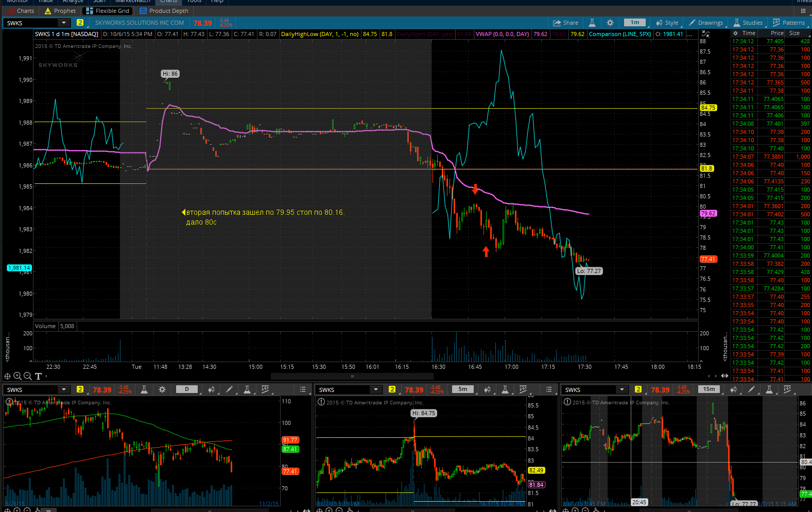Open the Style menu
The height and width of the screenshot is (512, 812).
(x=667, y=23)
